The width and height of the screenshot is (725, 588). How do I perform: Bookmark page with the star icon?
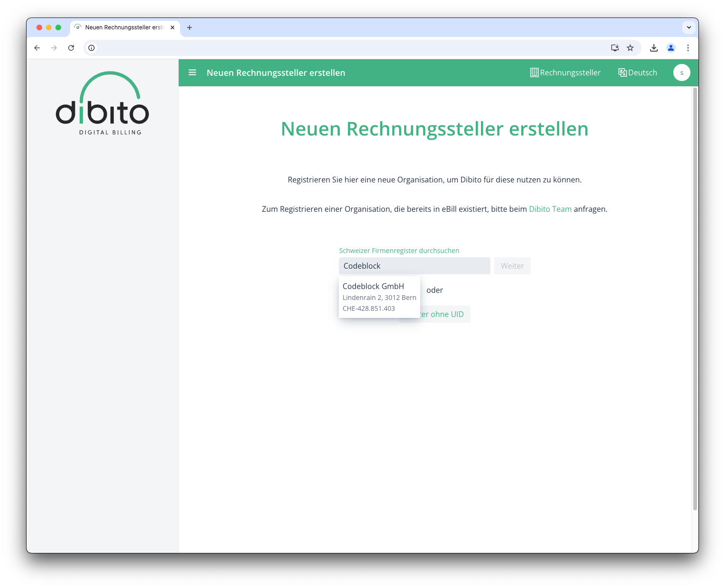tap(630, 48)
